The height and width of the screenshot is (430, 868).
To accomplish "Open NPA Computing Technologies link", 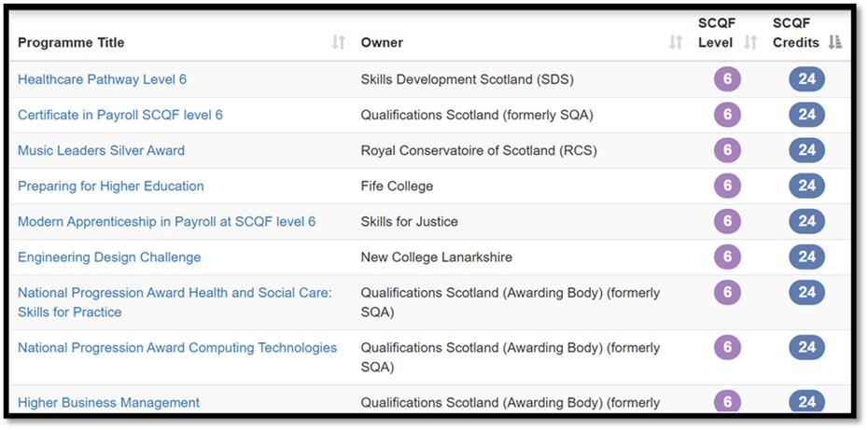I will pos(177,348).
